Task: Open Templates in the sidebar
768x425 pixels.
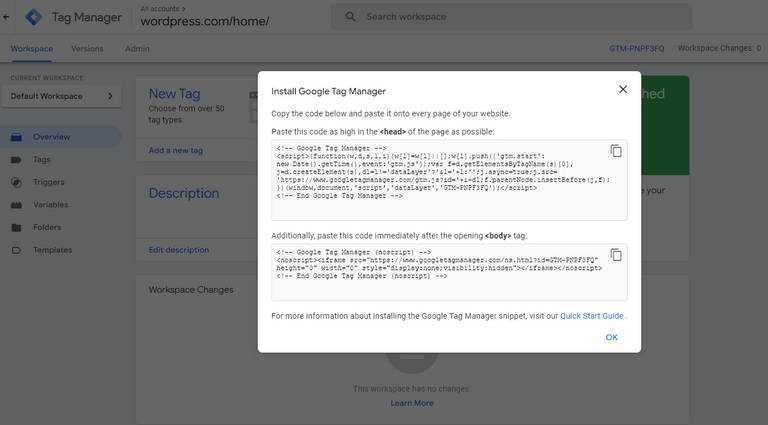Action: 52,250
